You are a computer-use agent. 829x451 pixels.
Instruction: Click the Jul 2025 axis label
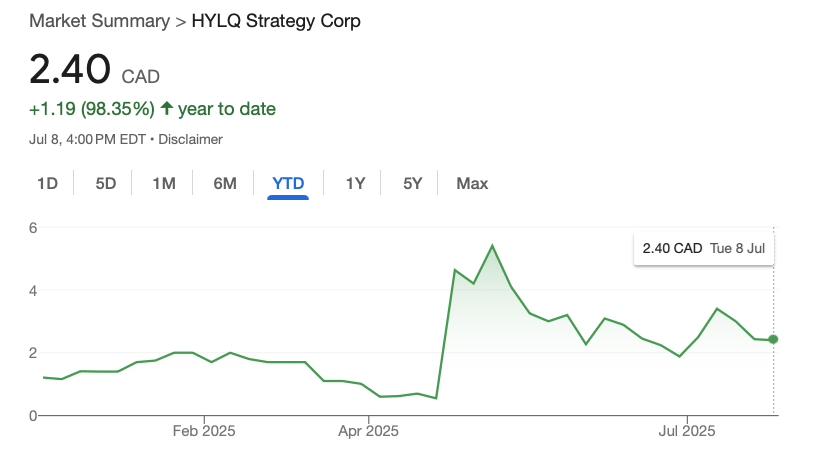coord(687,431)
